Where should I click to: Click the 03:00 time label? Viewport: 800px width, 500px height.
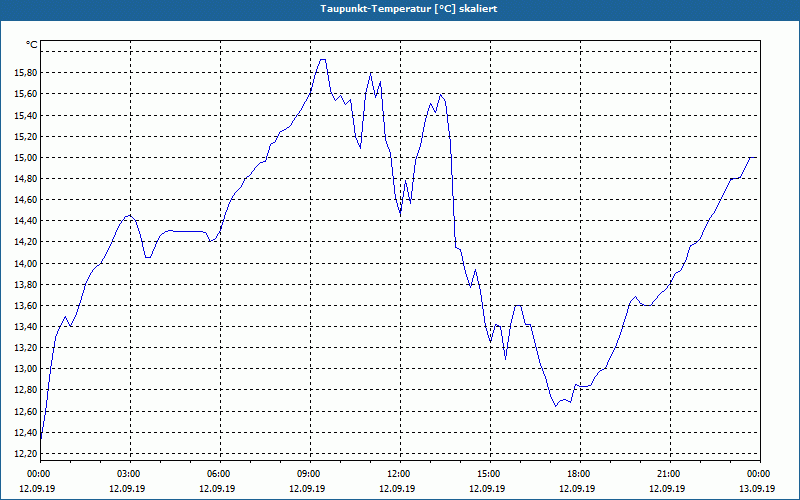click(131, 474)
